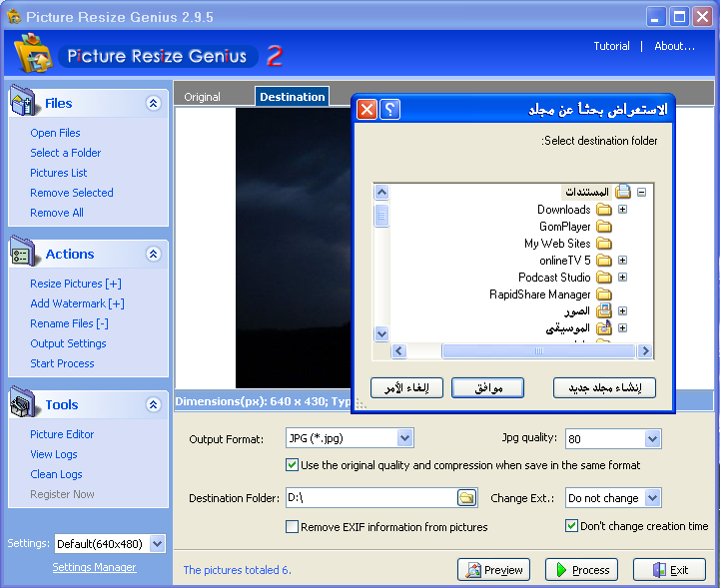The image size is (720, 588).
Task: Collapse the Tools panel chevron
Action: (154, 404)
